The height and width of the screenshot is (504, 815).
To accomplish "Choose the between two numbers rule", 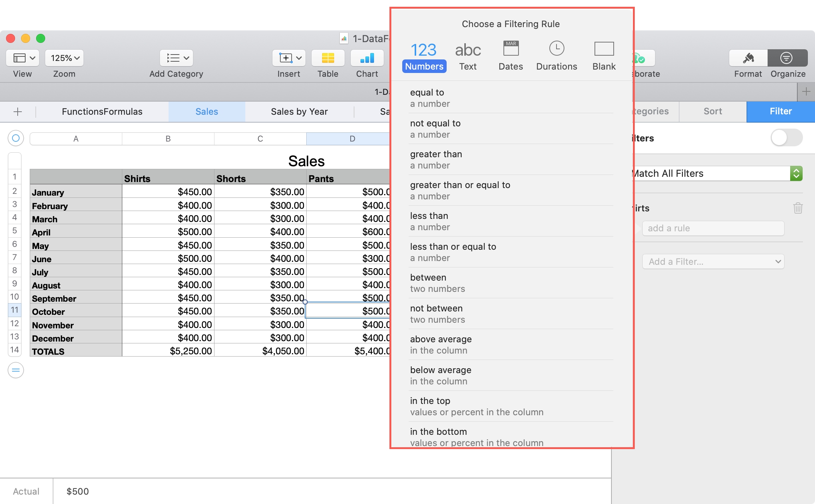I will (x=511, y=283).
